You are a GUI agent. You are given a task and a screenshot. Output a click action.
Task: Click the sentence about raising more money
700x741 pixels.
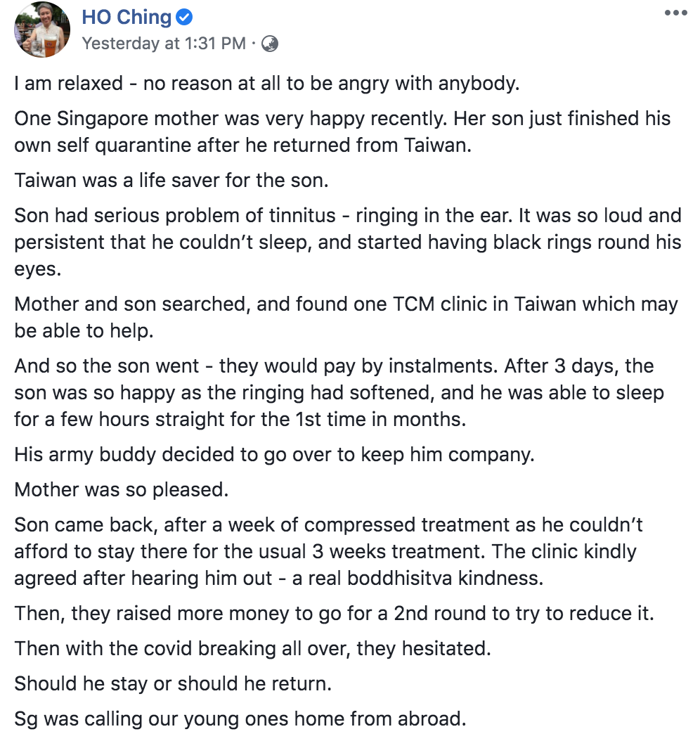click(334, 614)
